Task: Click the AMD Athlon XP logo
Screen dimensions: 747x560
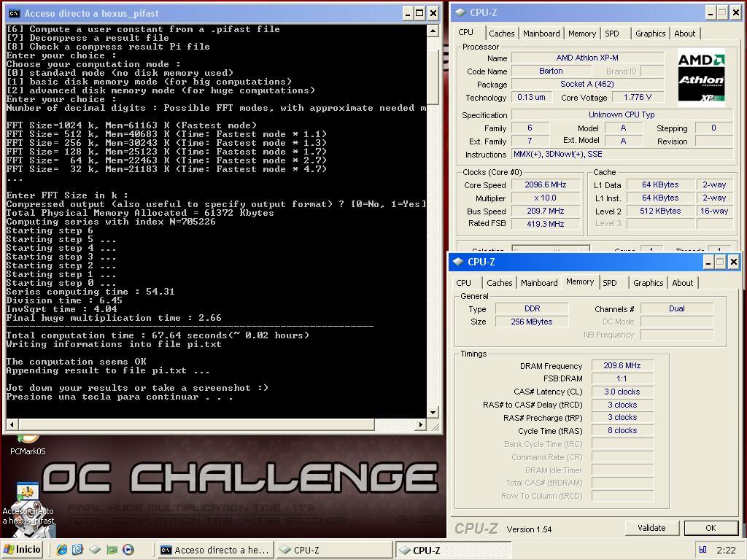Action: (701, 77)
